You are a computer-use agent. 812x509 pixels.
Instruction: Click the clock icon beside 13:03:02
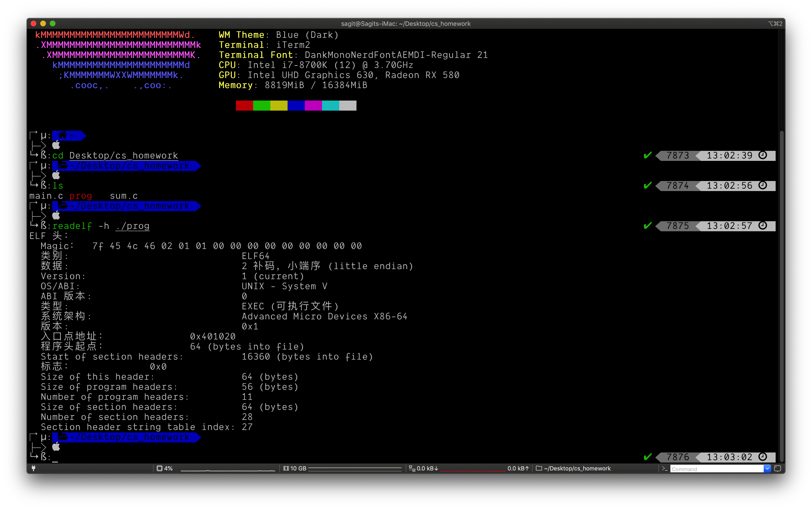[x=762, y=457]
